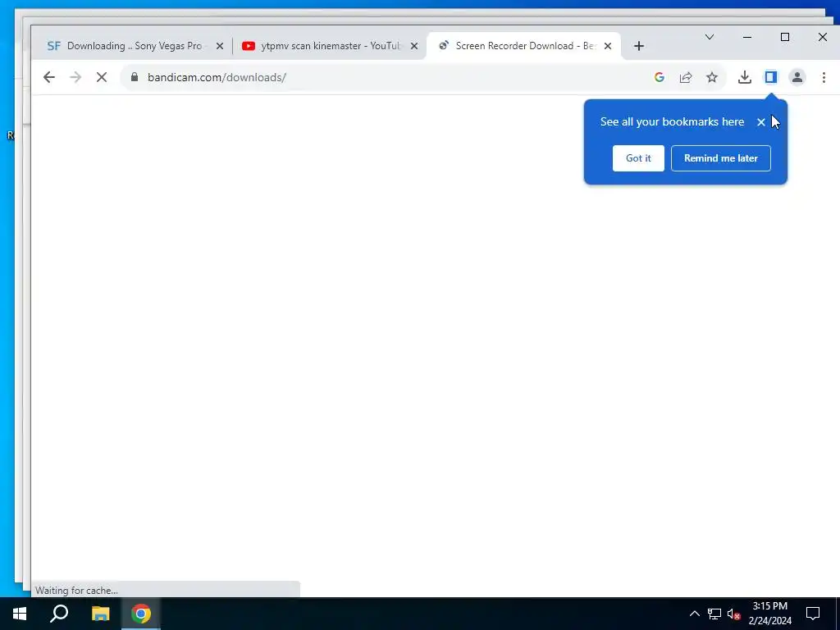Open the Chrome downloads tray

pyautogui.click(x=745, y=77)
